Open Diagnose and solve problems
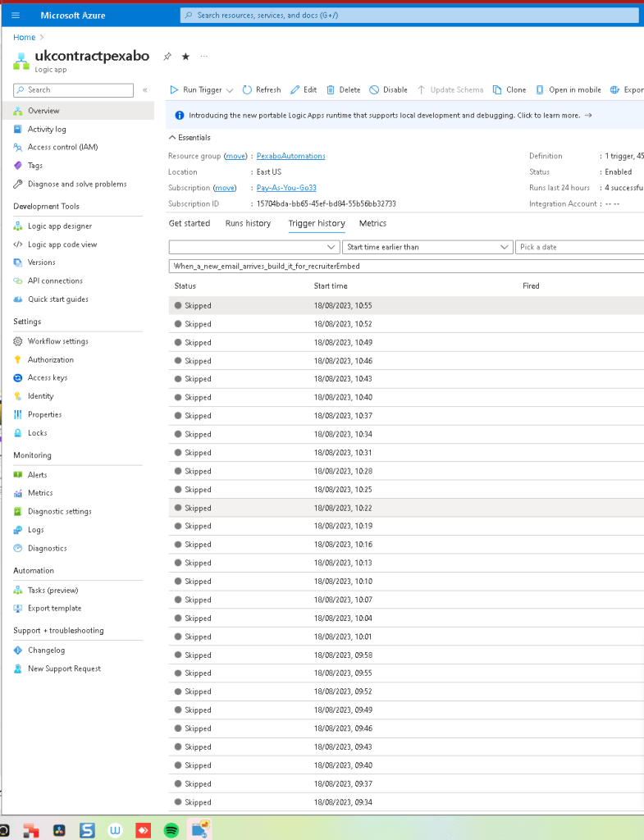Image resolution: width=644 pixels, height=840 pixels. [x=78, y=185]
